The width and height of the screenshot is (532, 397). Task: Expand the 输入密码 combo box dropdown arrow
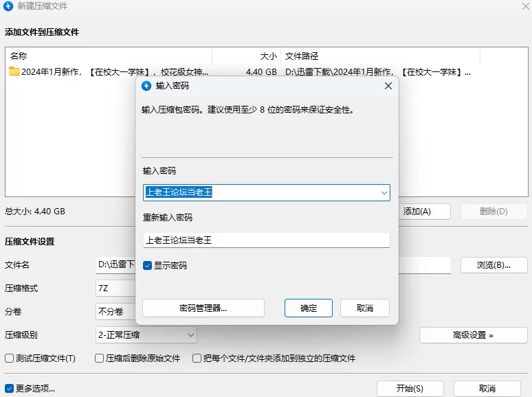(x=384, y=193)
